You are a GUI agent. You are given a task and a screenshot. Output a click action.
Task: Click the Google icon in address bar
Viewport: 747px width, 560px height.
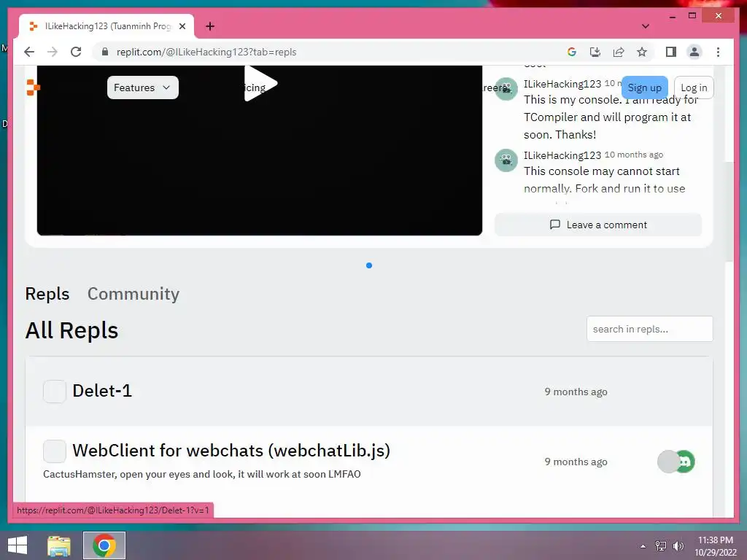click(x=572, y=52)
